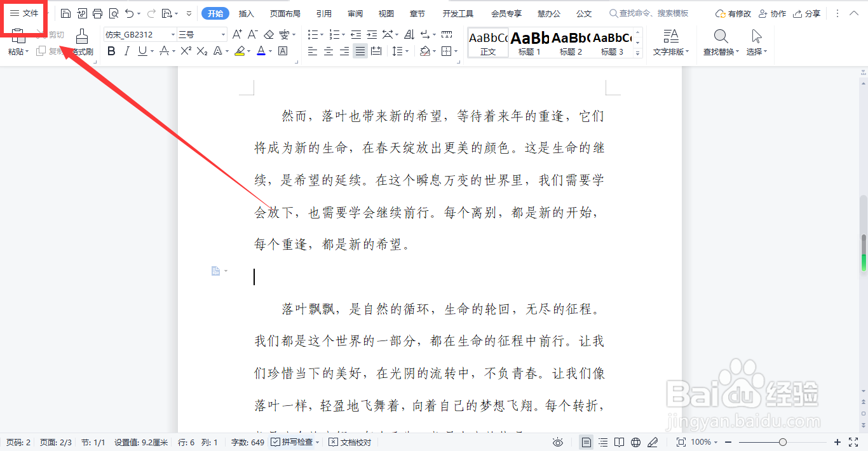Open the numbered list dropdown arrow

342,34
